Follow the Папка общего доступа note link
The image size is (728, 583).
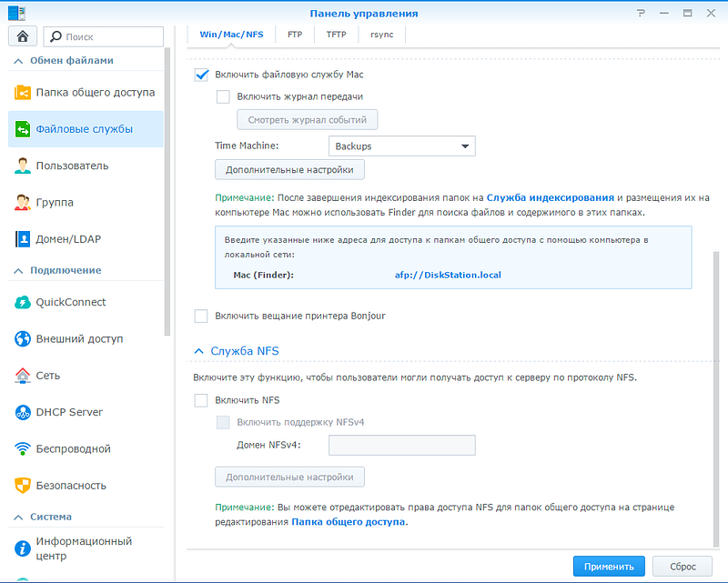point(349,522)
